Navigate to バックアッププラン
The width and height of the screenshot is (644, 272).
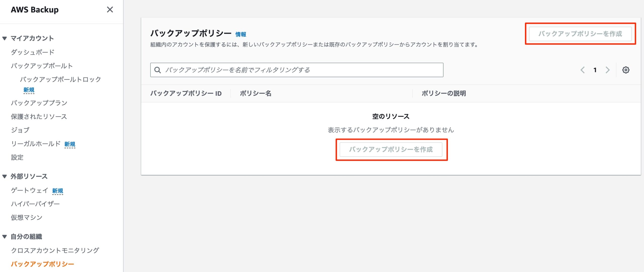click(39, 103)
